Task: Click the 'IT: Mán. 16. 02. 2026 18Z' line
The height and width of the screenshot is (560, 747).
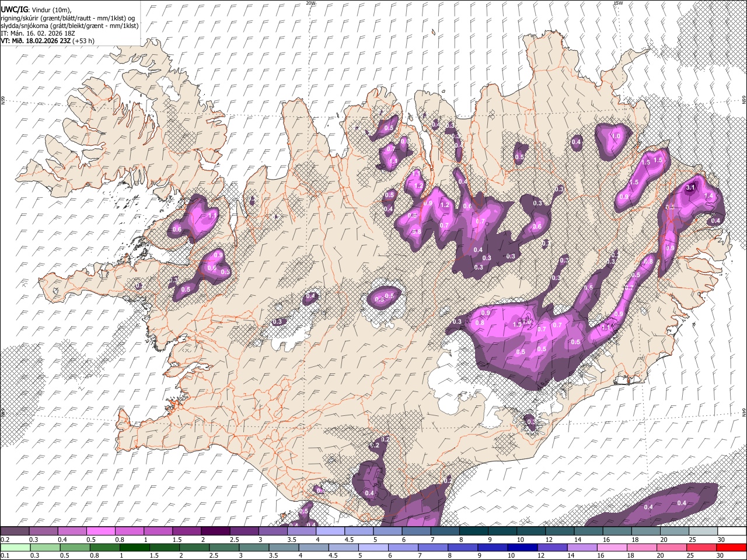Action: tap(37, 33)
